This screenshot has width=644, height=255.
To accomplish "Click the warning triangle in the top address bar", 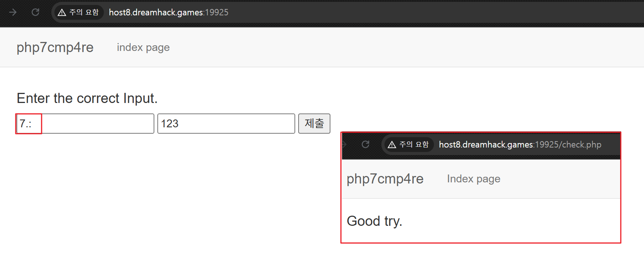I will click(x=62, y=12).
